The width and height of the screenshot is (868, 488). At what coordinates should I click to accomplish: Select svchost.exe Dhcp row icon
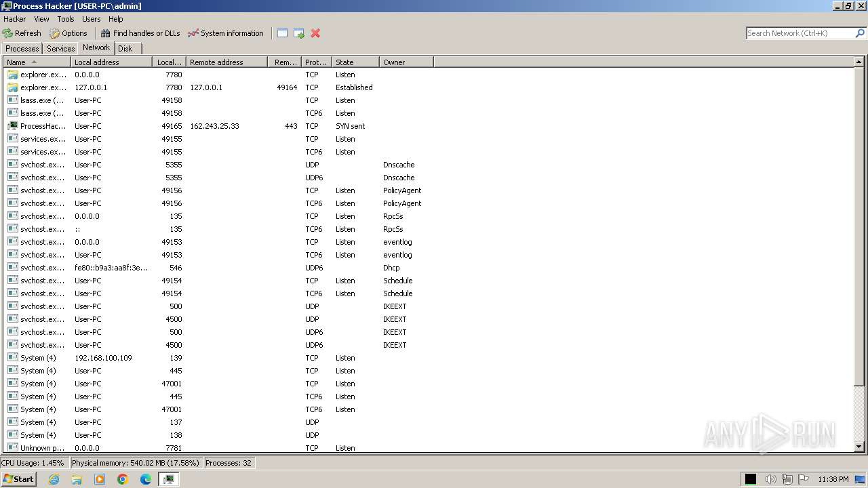[x=13, y=268]
